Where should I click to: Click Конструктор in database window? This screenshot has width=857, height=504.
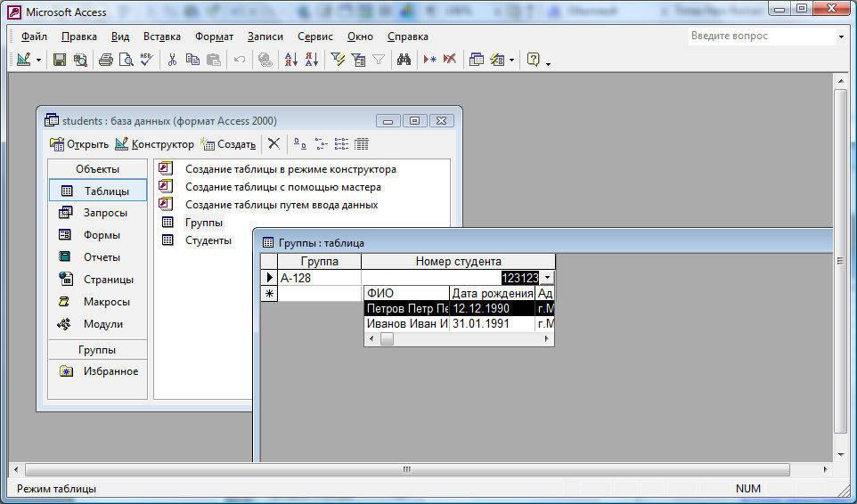coord(155,144)
